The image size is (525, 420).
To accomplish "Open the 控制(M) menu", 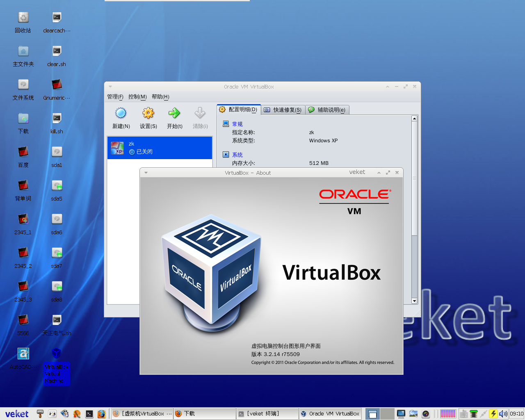I will (x=137, y=97).
